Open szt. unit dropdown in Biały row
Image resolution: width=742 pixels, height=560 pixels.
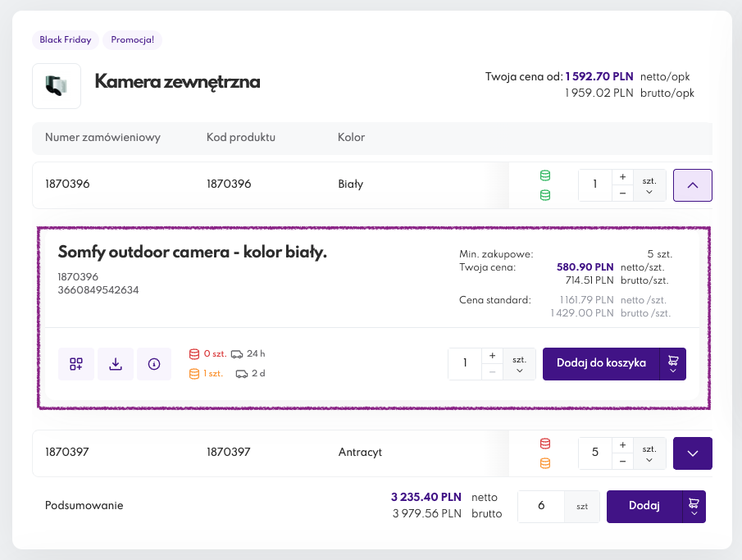click(649, 185)
